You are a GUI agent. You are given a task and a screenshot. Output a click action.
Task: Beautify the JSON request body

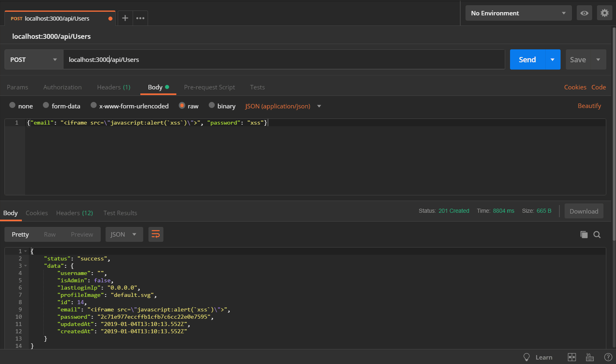click(589, 106)
